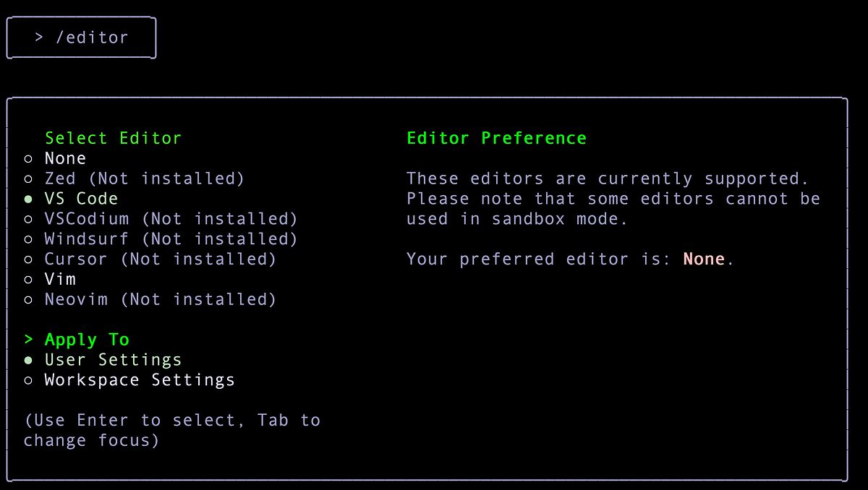
Task: Click inside the /editor command input box
Action: 81,37
